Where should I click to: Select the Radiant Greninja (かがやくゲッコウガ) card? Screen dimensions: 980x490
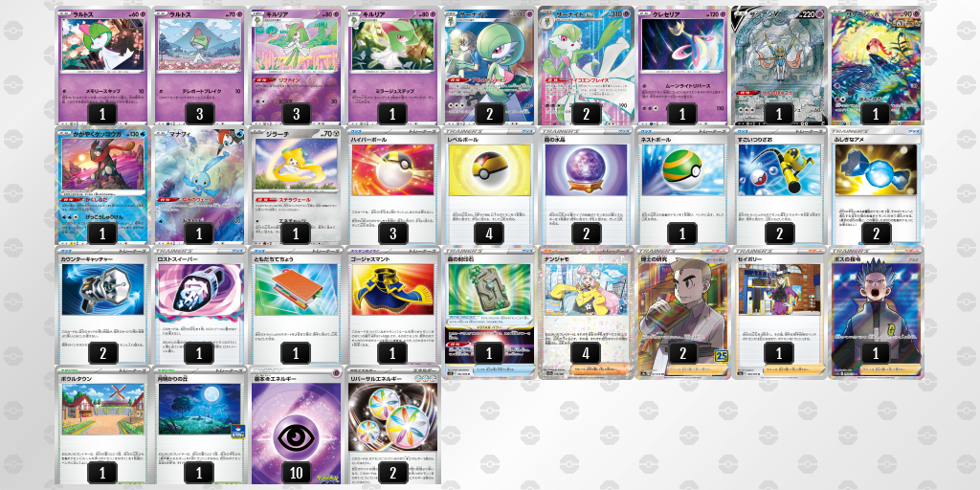point(102,186)
